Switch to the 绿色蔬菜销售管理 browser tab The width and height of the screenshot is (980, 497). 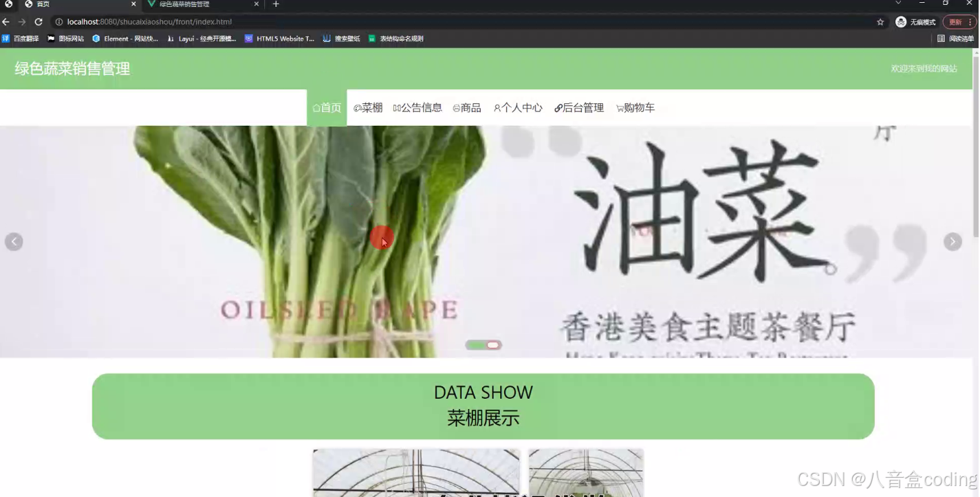204,4
